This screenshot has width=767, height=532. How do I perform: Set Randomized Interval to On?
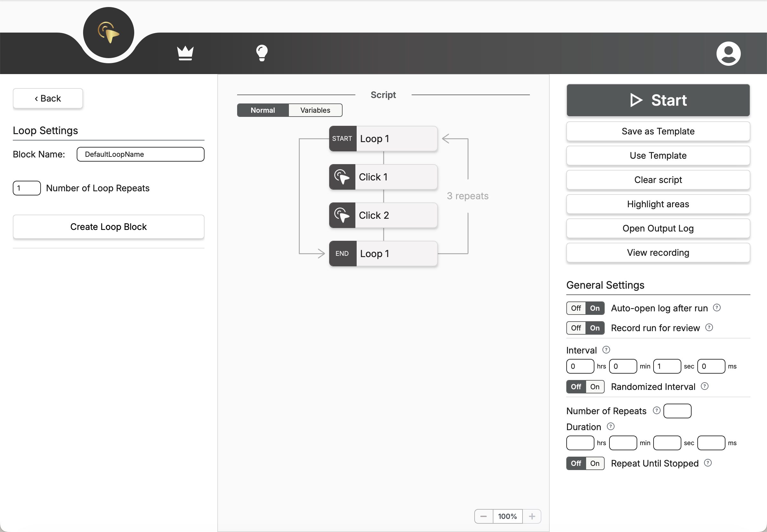tap(595, 387)
